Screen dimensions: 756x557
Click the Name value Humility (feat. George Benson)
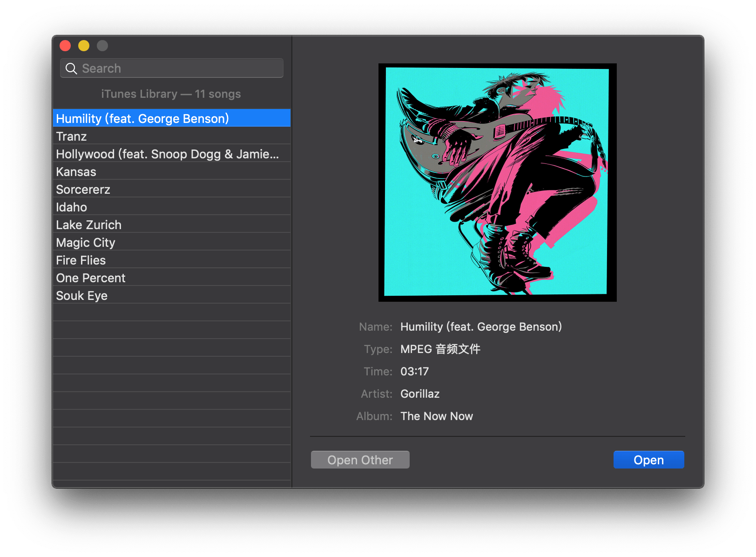[481, 327]
